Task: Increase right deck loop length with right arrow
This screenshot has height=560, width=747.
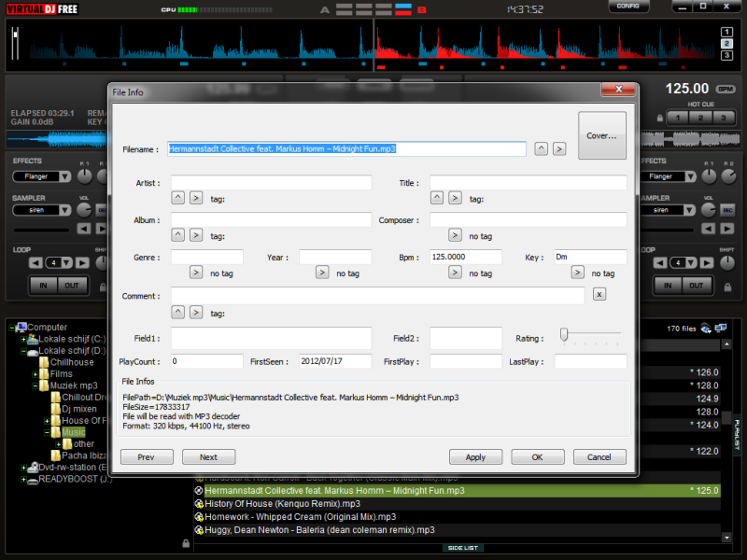Action: tap(707, 263)
